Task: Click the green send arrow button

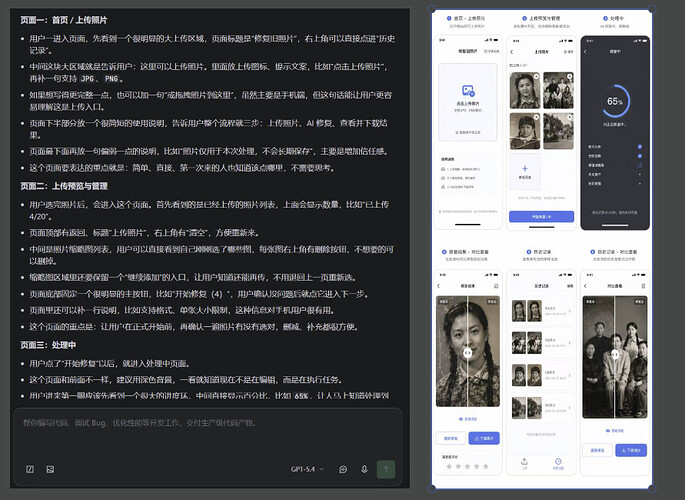Action: (x=386, y=469)
